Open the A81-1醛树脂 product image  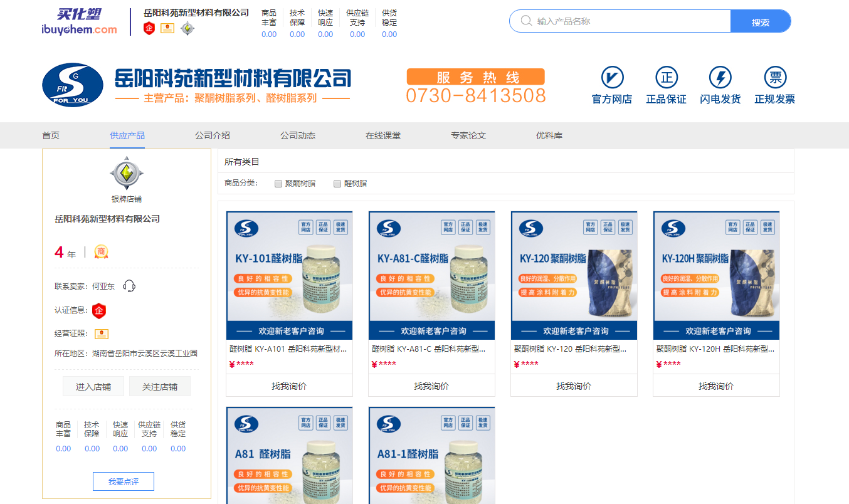click(431, 455)
